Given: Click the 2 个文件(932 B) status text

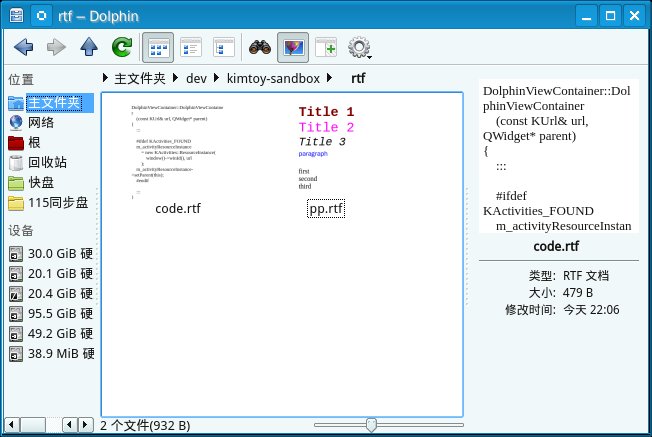Looking at the screenshot, I should coord(145,425).
